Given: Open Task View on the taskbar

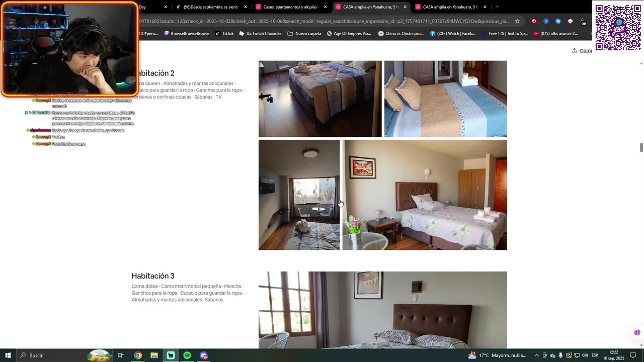Looking at the screenshot, I should coord(121,355).
